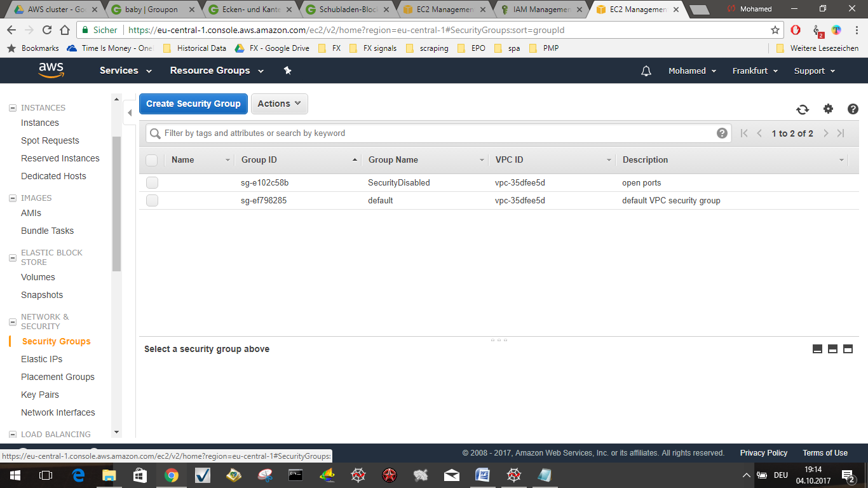Open Elastic IPs in the sidebar
Image resolution: width=868 pixels, height=488 pixels.
(42, 359)
